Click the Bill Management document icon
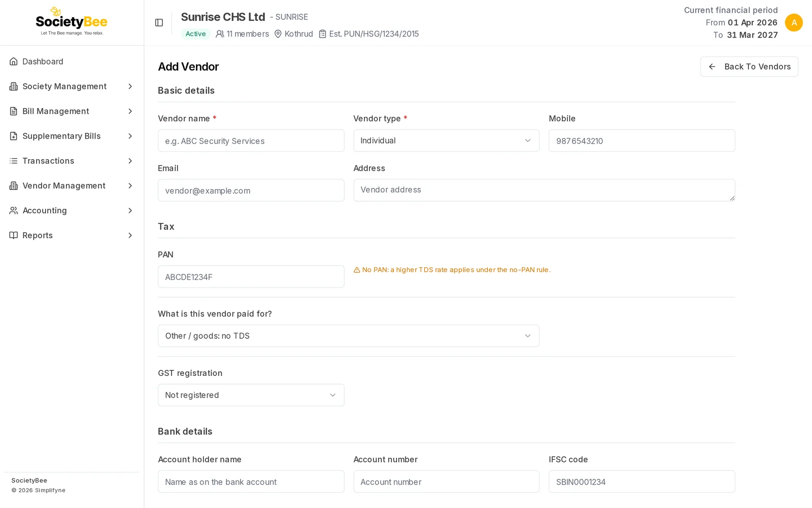The width and height of the screenshot is (812, 508). point(14,111)
